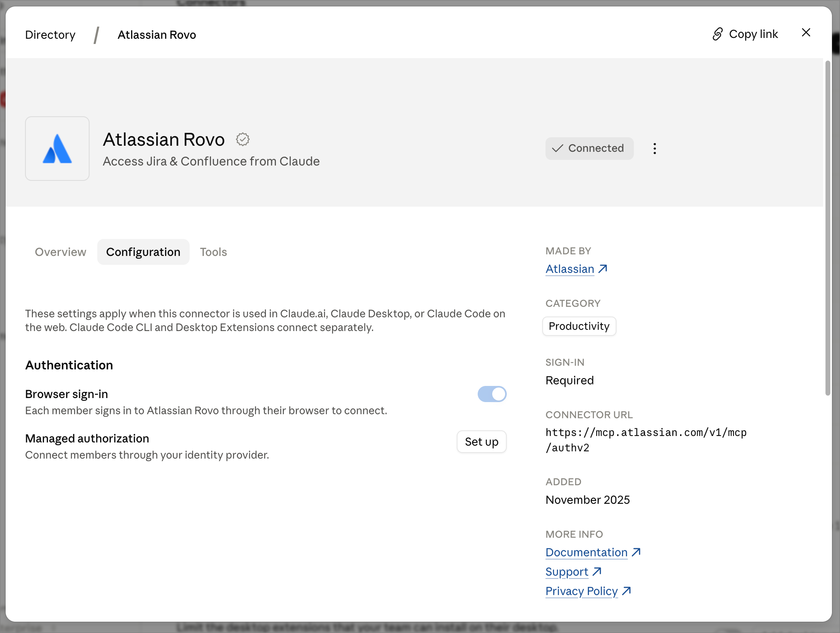The image size is (840, 633).
Task: Click the November 2025 added date
Action: click(587, 500)
